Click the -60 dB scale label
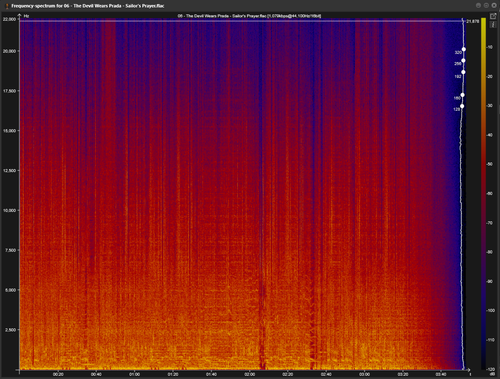Image resolution: width=500 pixels, height=379 pixels. pyautogui.click(x=490, y=194)
